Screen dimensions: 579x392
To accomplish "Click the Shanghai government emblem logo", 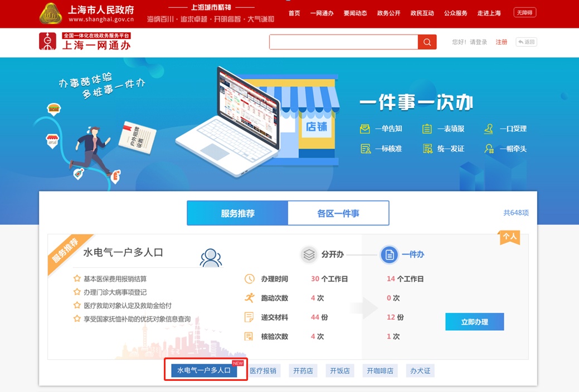I will (x=51, y=13).
